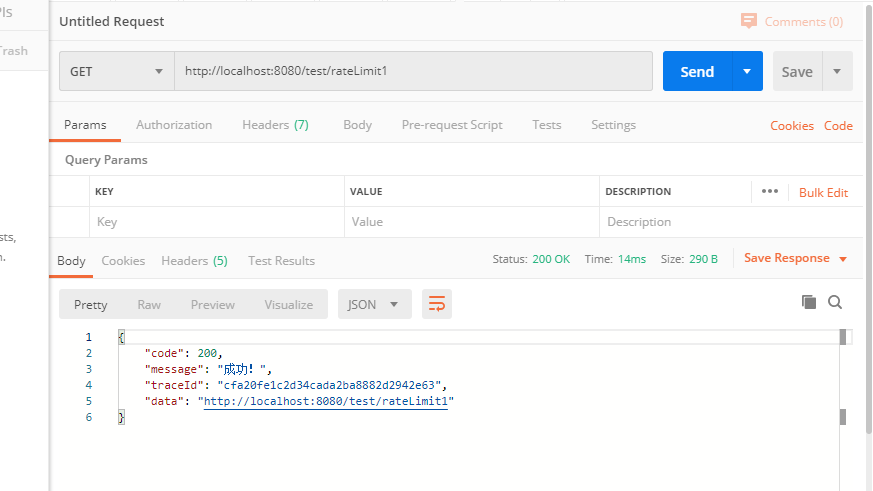Open the query params three-dots options
873x491 pixels.
pyautogui.click(x=769, y=191)
